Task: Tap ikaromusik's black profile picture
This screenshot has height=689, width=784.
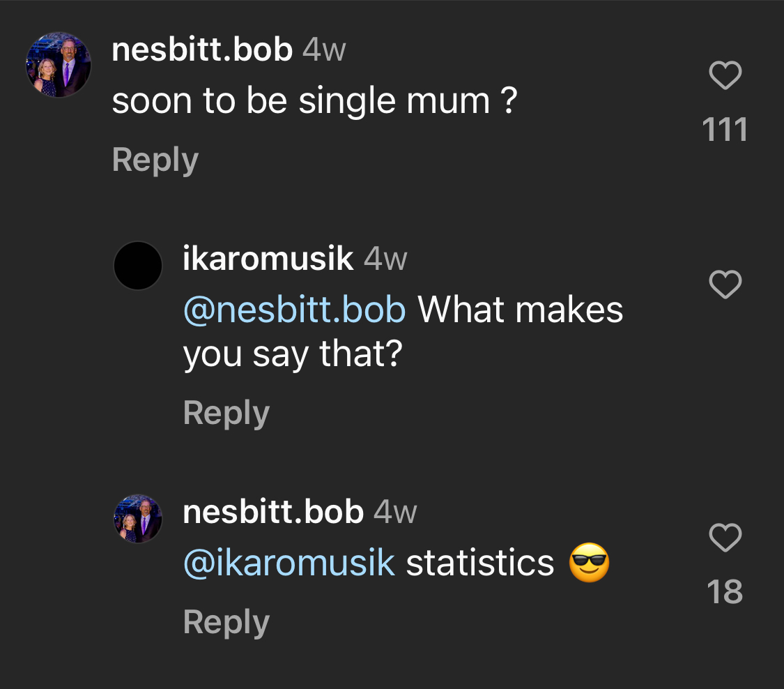Action: [138, 266]
